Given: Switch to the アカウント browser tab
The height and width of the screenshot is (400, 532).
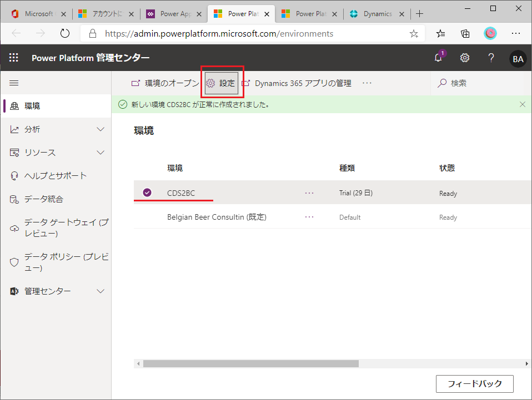Looking at the screenshot, I should (x=106, y=13).
